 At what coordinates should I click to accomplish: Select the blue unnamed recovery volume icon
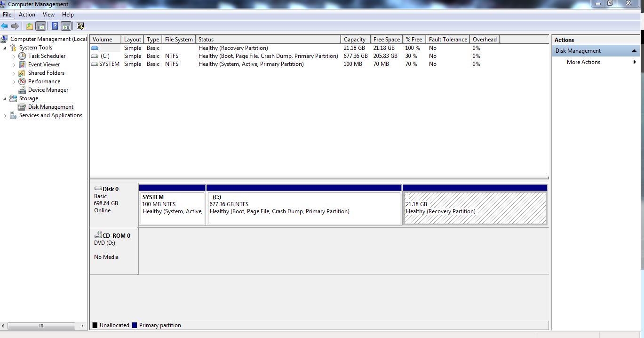tap(95, 48)
